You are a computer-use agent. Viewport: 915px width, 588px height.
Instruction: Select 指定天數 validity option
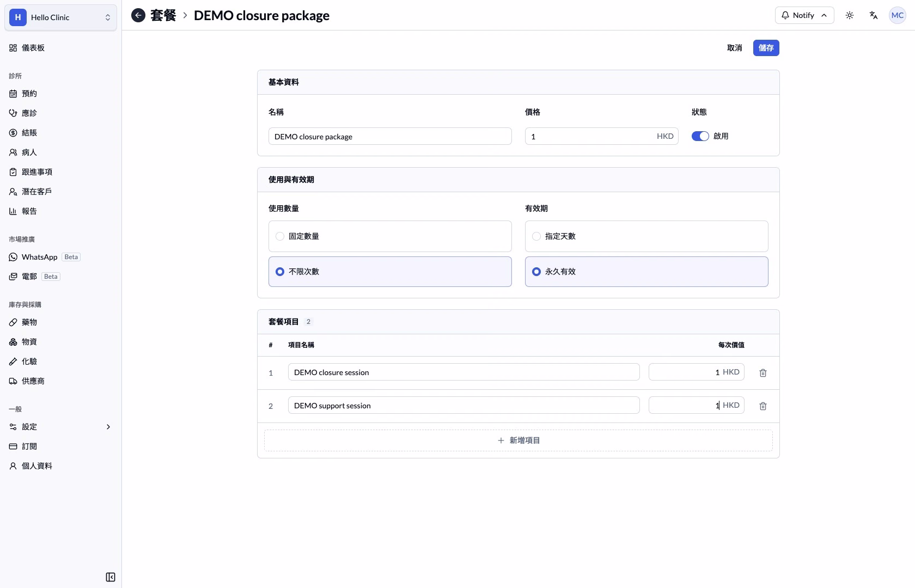[x=646, y=236]
